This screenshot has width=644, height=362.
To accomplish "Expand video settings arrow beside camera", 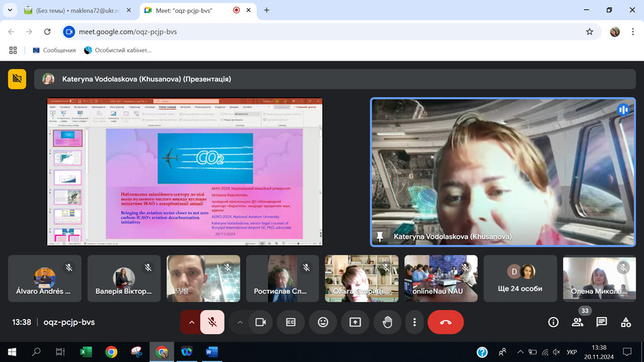I will coord(240,322).
